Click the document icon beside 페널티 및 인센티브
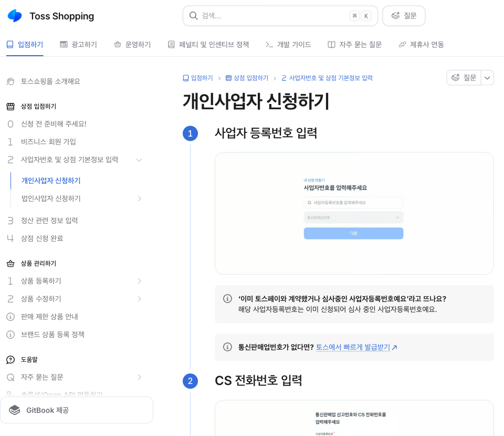This screenshot has height=436, width=504. (171, 44)
